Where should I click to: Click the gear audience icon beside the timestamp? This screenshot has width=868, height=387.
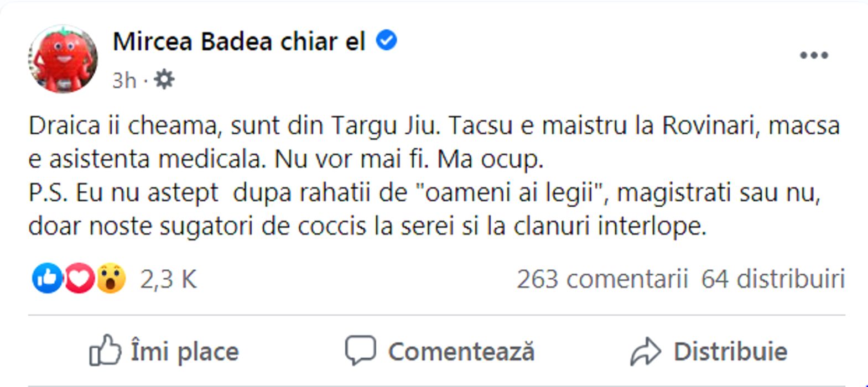coord(164,80)
